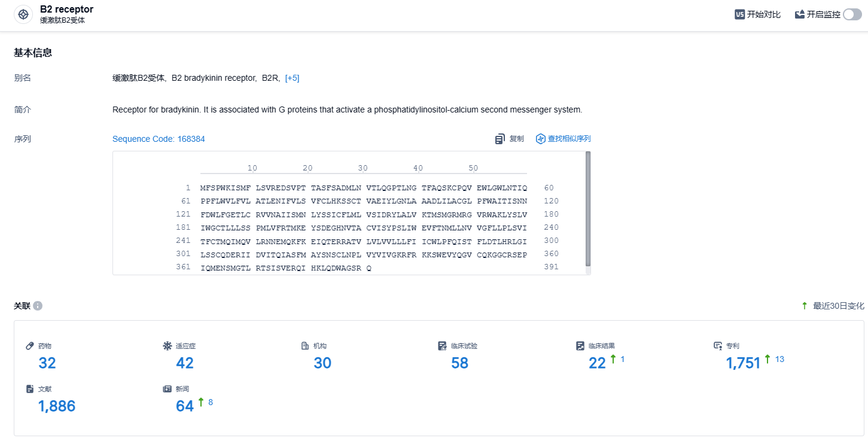The image size is (868, 438).
Task: Click the 适应症 indications icon
Action: [167, 346]
